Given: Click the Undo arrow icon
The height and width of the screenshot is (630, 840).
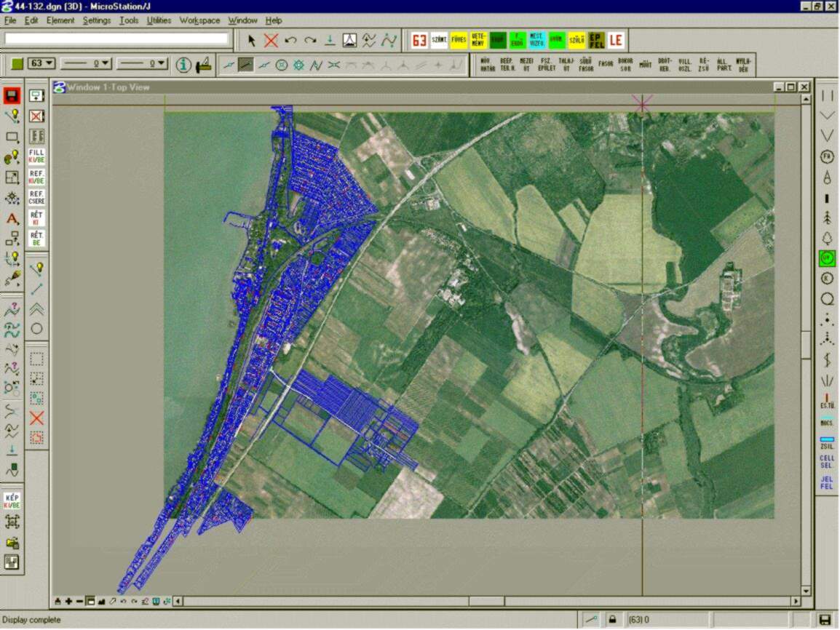Looking at the screenshot, I should click(290, 40).
